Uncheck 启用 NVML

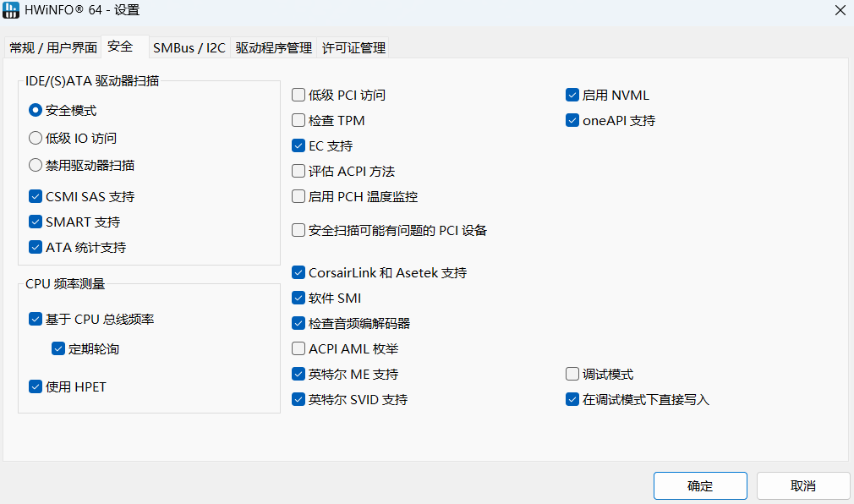point(572,95)
